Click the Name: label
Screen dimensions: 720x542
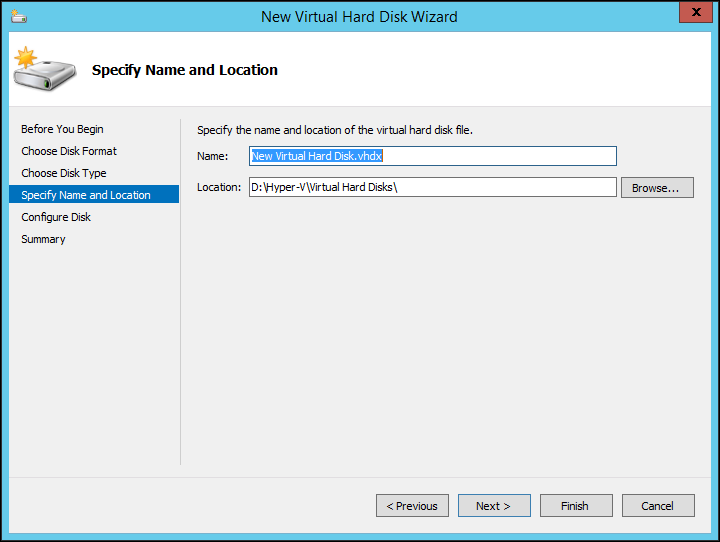[212, 156]
